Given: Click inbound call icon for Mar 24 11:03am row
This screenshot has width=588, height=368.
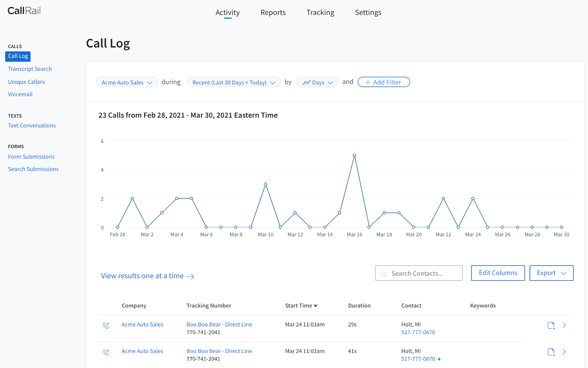Looking at the screenshot, I should point(106,325).
